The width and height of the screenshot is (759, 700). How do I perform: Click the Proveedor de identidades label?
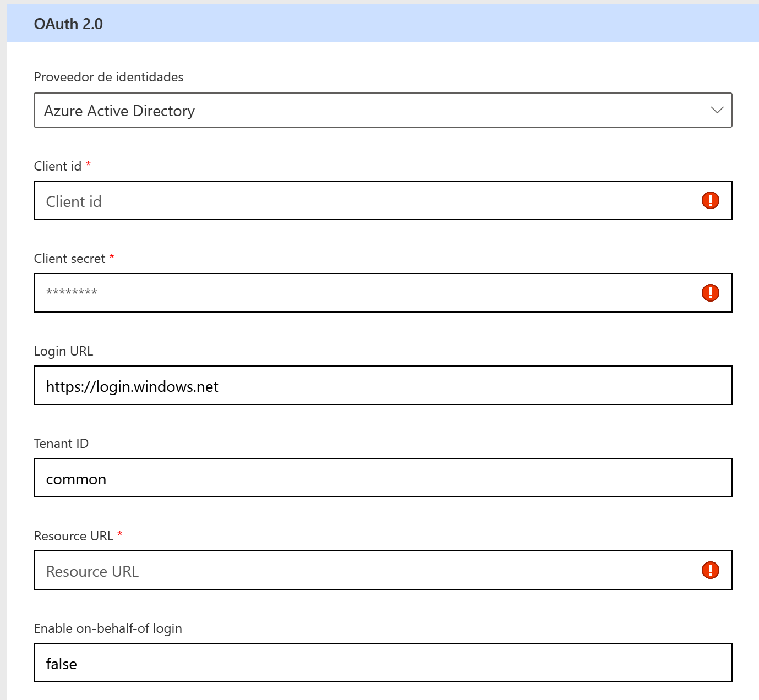[108, 77]
